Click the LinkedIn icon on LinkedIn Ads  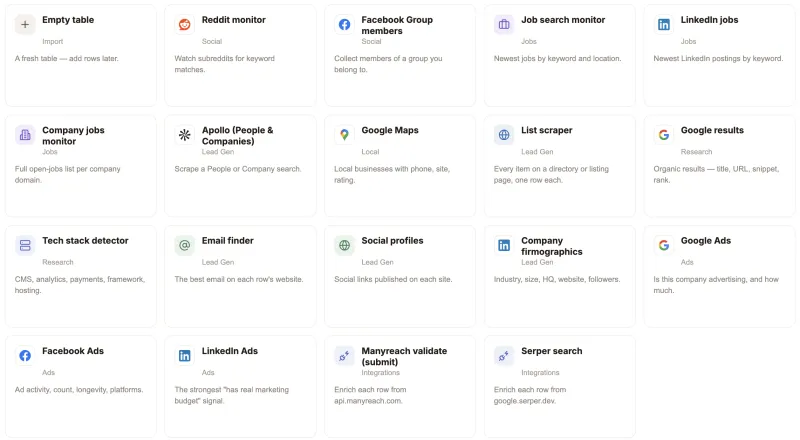click(185, 355)
